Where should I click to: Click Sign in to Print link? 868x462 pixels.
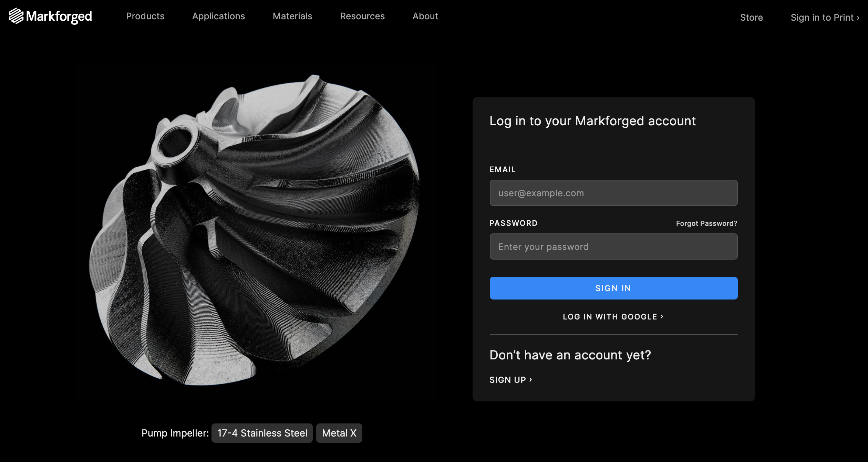(821, 18)
